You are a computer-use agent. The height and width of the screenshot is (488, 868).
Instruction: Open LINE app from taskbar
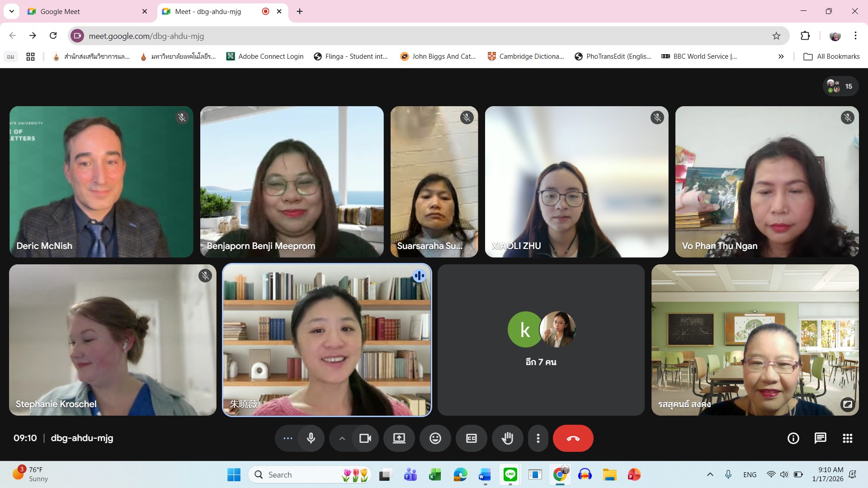pos(510,474)
